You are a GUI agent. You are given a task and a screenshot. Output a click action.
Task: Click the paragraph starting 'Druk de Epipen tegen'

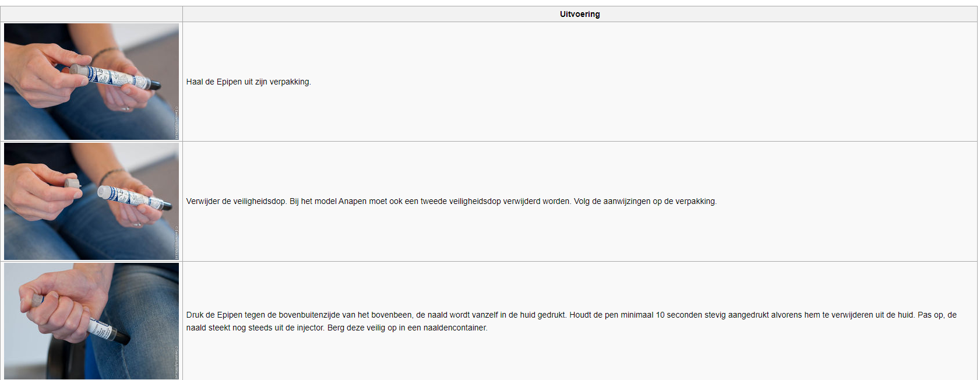pos(571,315)
